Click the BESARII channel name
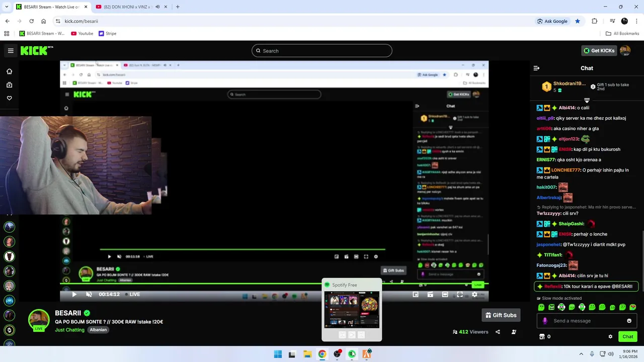Image resolution: width=644 pixels, height=362 pixels. pos(68,313)
